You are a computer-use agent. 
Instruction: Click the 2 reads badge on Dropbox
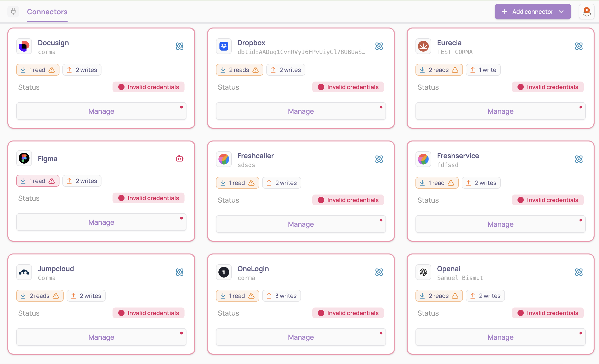240,70
